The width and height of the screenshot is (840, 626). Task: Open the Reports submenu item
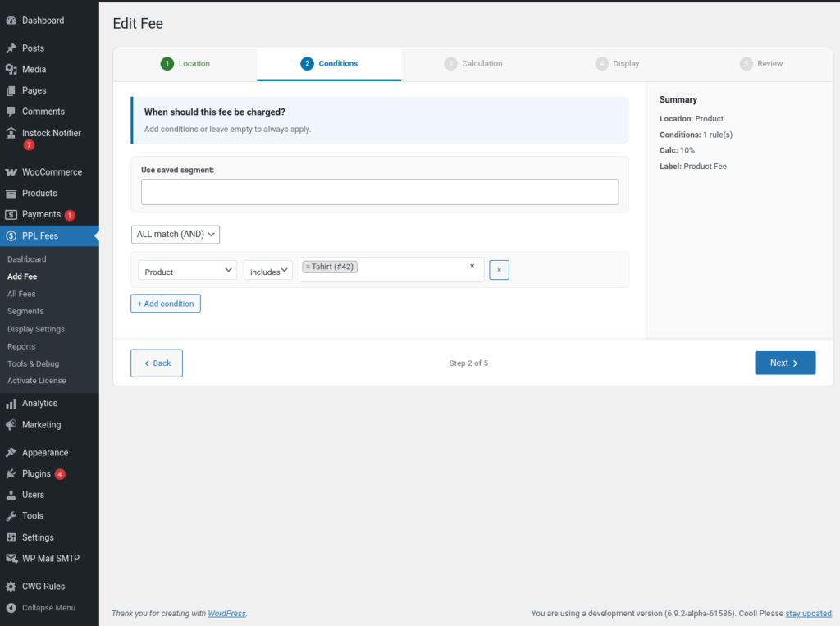(21, 347)
